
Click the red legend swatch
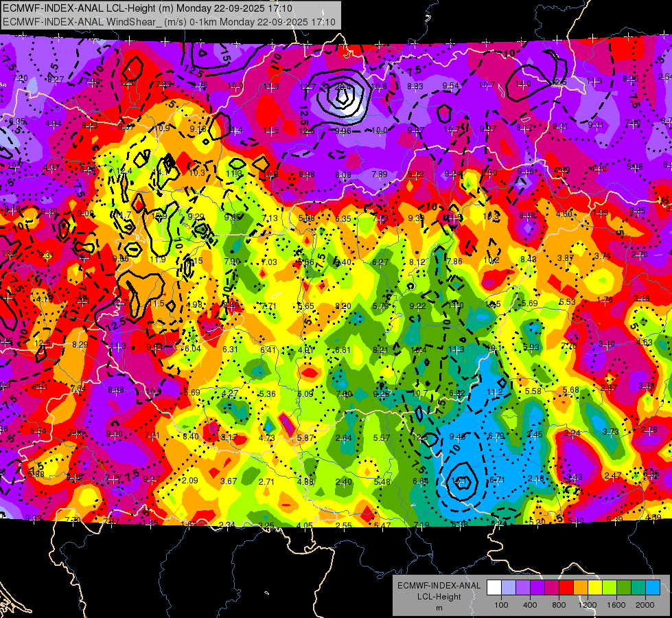pyautogui.click(x=566, y=588)
